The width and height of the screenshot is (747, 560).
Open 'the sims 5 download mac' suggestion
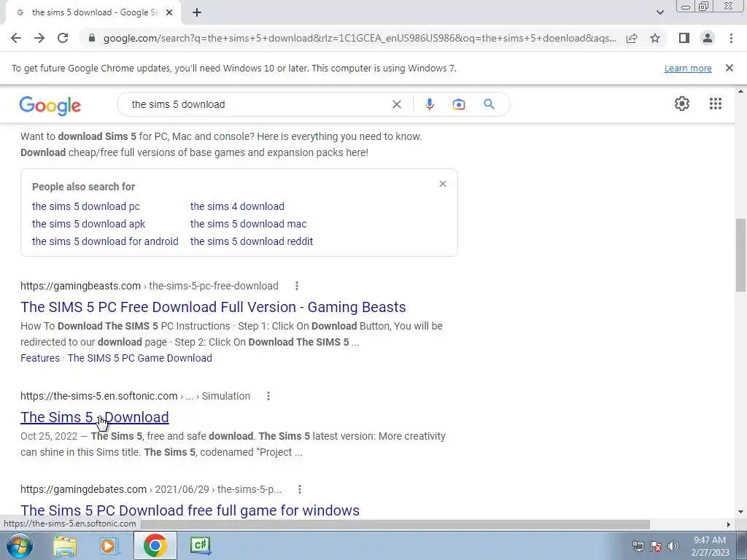pos(248,224)
